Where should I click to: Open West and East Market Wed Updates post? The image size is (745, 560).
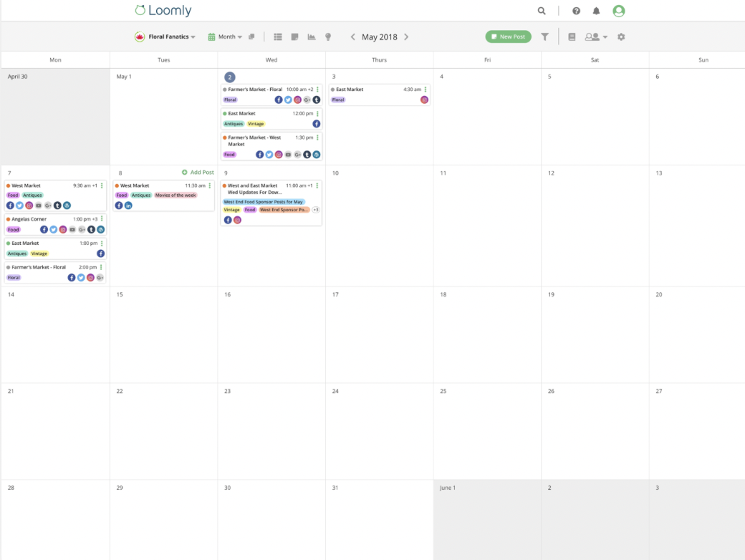(255, 189)
